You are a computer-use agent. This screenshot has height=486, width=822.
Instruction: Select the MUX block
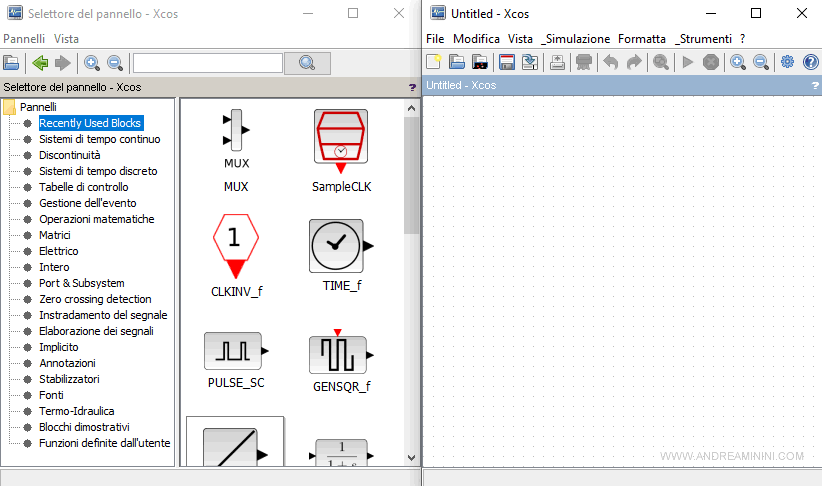[x=236, y=151]
